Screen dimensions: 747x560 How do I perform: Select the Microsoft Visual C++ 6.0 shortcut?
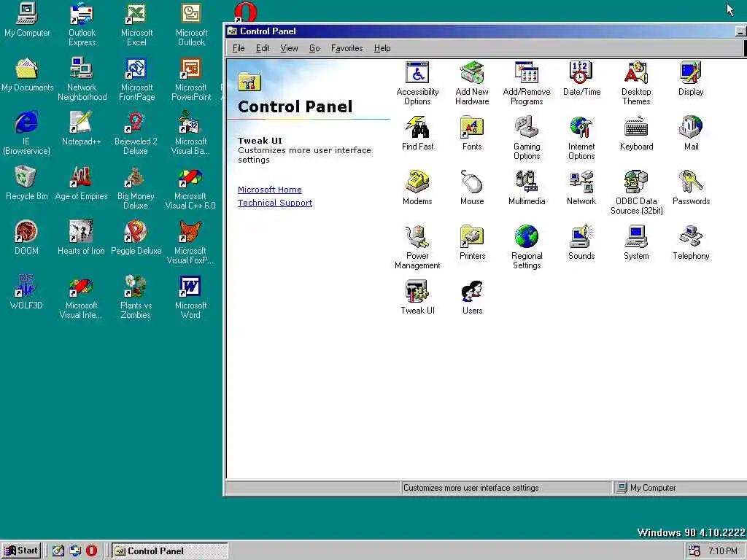tap(190, 187)
